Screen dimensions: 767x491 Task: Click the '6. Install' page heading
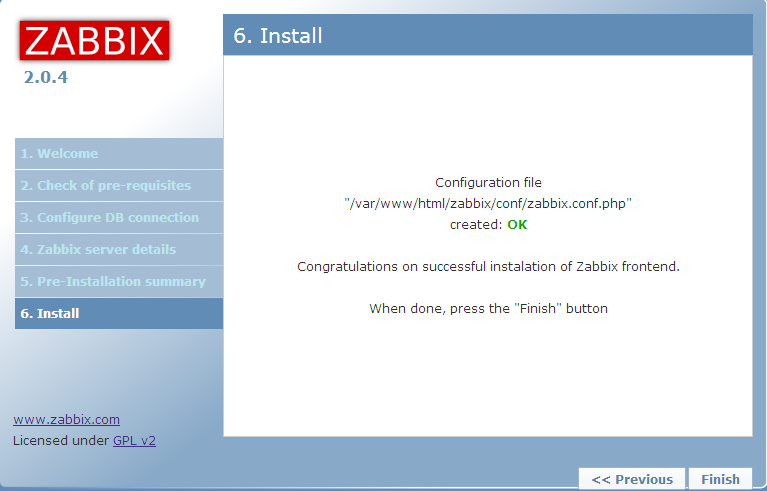(278, 36)
